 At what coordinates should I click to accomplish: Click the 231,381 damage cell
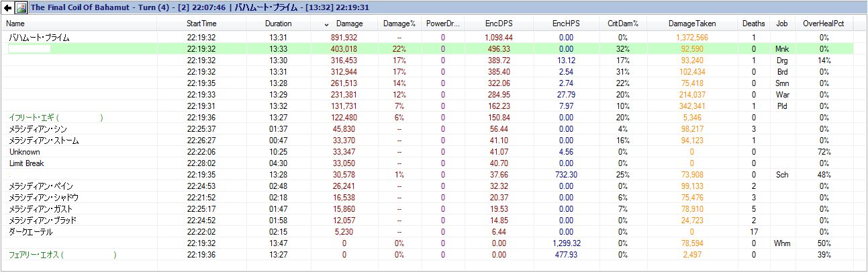click(344, 95)
